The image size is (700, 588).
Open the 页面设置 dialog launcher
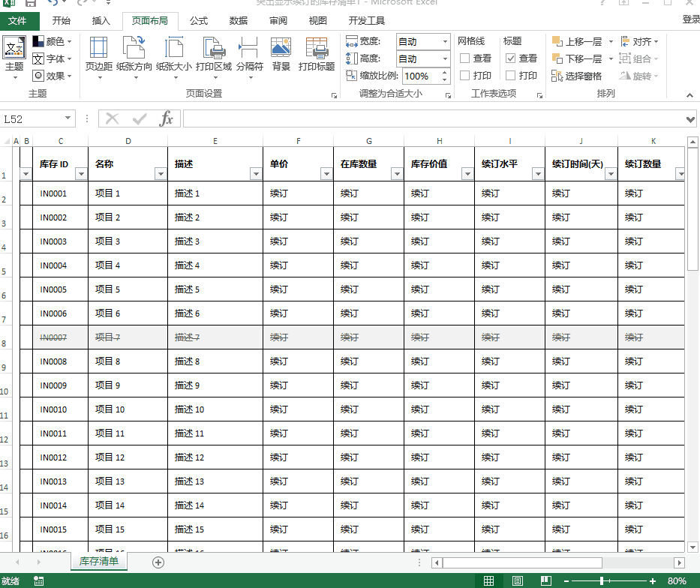pyautogui.click(x=334, y=95)
